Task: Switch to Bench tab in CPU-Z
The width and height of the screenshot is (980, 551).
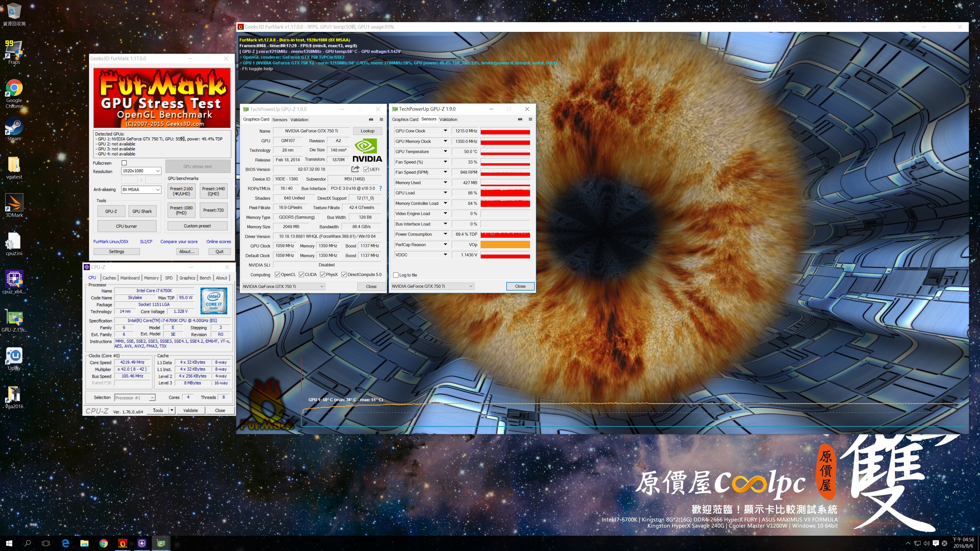Action: [205, 278]
